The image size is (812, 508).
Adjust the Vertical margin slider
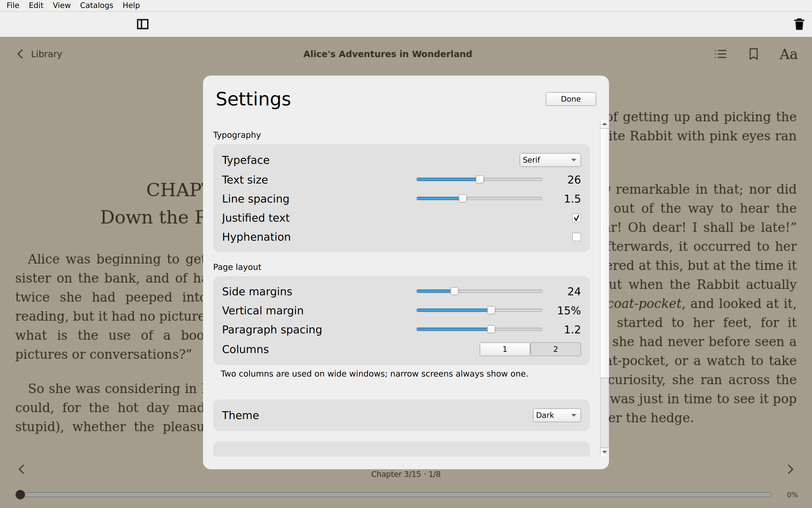(x=480, y=311)
